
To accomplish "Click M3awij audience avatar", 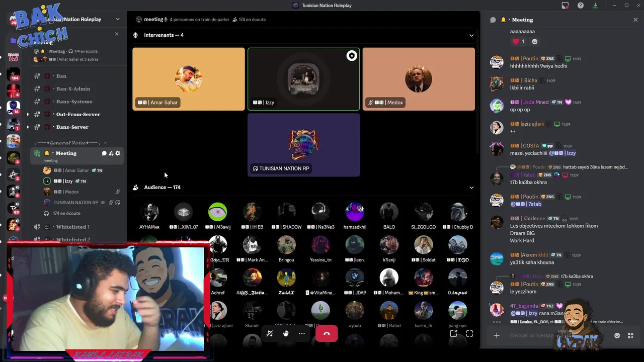I will [x=218, y=212].
